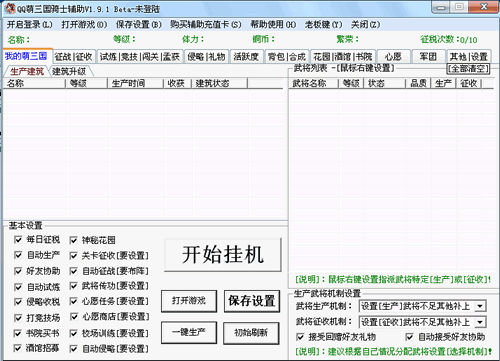Viewport: 500px width, 361px height.
Task: Click the 生产 column header in 武将列表
Action: click(x=444, y=83)
